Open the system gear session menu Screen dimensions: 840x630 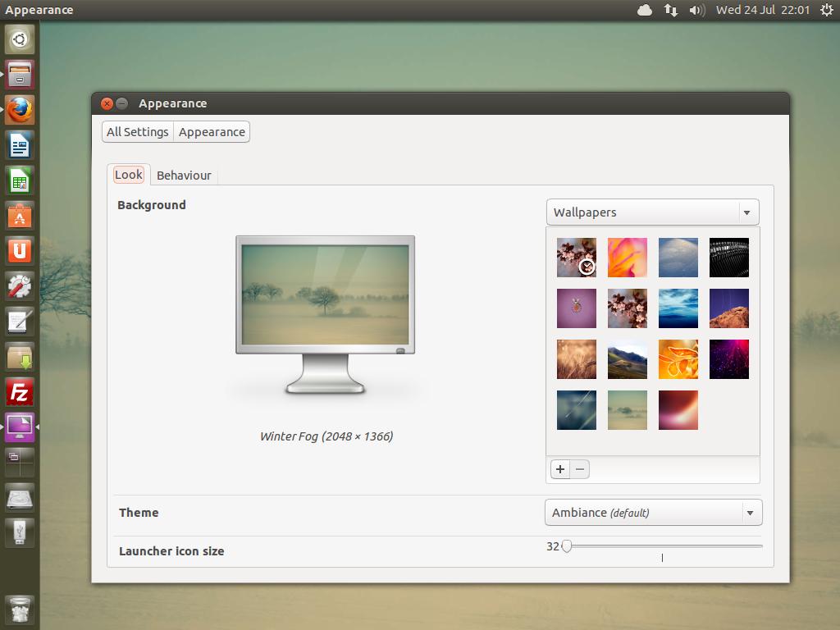coord(826,10)
